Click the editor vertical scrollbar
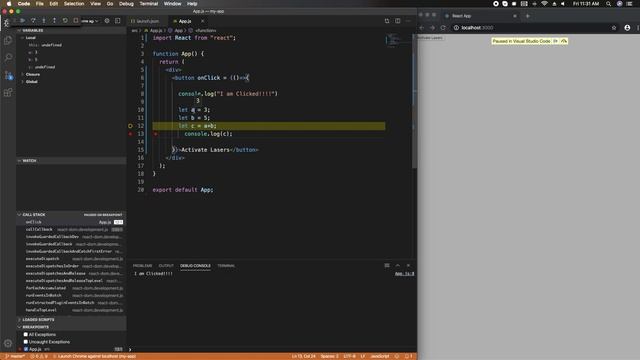Image resolution: width=640 pixels, height=360 pixels. coord(414,102)
